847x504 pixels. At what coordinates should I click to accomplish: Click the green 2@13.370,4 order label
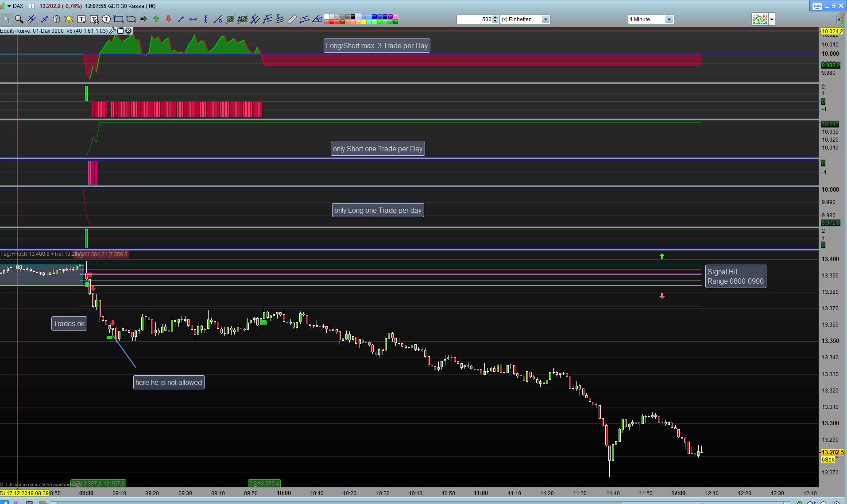(x=264, y=484)
